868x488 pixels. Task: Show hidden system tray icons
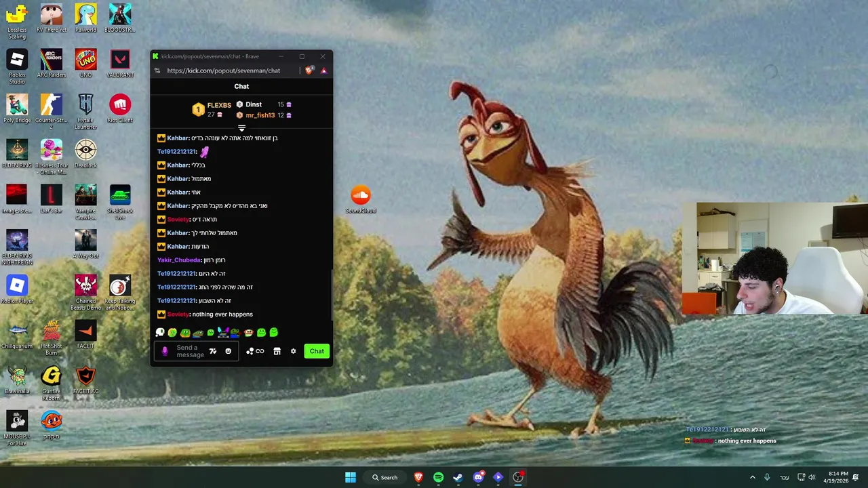(752, 477)
